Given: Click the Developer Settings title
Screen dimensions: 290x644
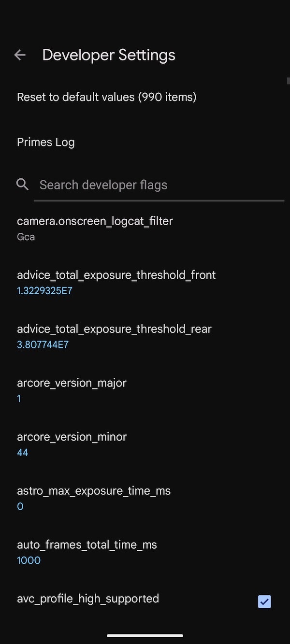Looking at the screenshot, I should click(109, 55).
